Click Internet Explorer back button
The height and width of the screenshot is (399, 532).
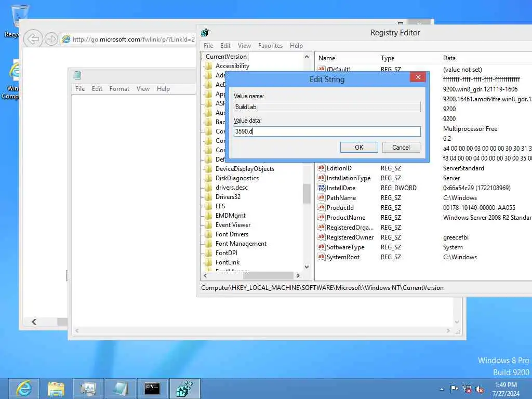click(33, 39)
